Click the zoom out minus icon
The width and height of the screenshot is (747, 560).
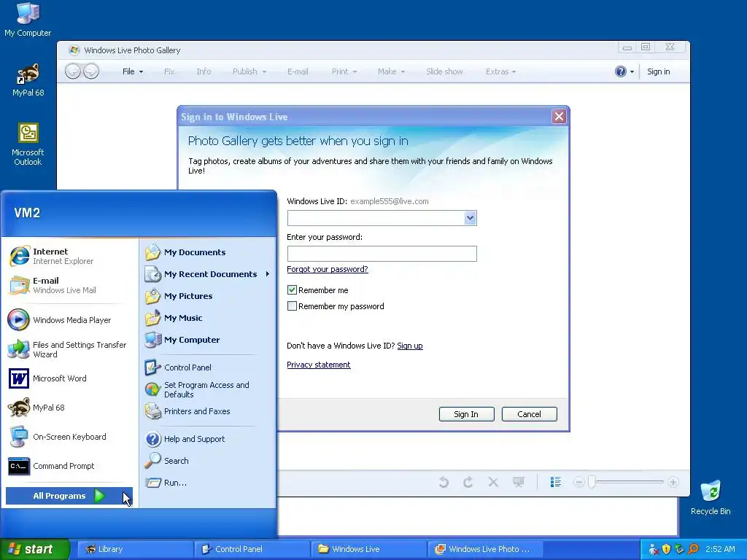(578, 483)
